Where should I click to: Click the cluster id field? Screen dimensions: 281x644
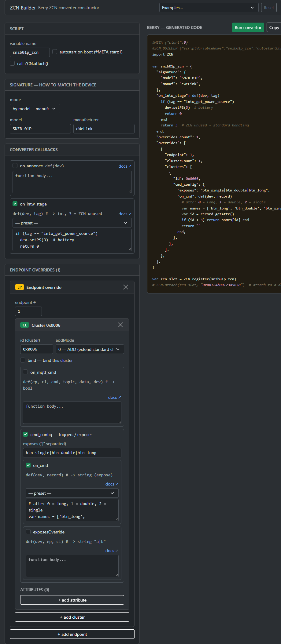[37, 349]
